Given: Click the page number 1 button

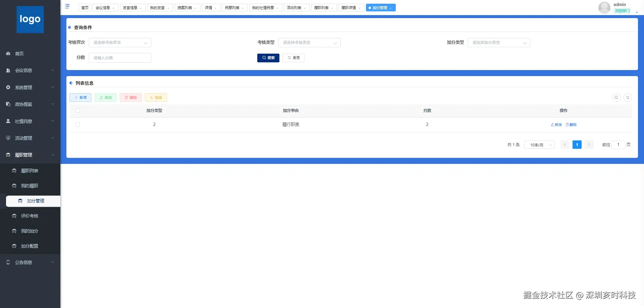Looking at the screenshot, I should [x=577, y=145].
